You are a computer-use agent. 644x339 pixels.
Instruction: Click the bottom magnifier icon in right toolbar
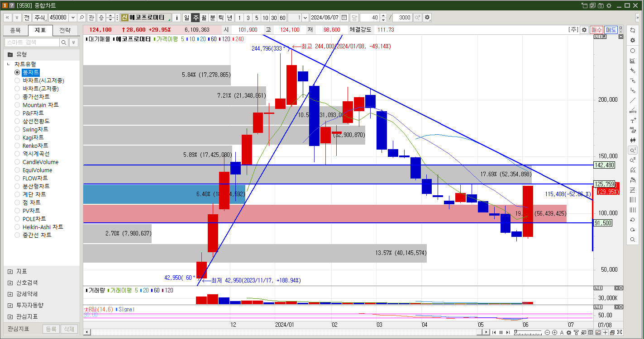[x=633, y=240]
